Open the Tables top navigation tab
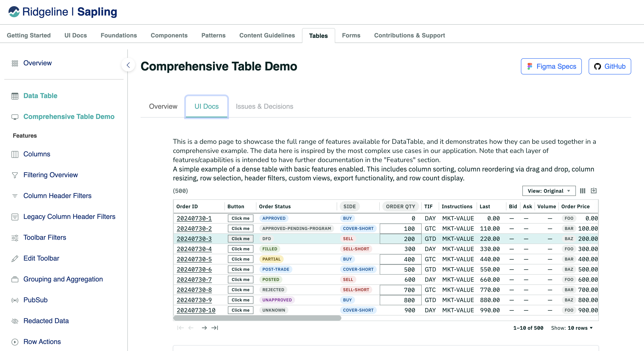This screenshot has height=351, width=644. 318,36
